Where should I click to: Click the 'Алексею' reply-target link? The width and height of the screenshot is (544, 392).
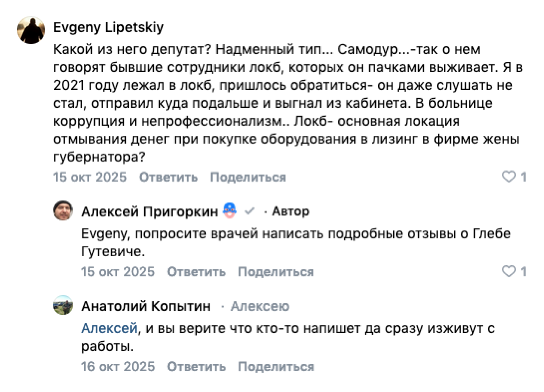[x=260, y=306]
